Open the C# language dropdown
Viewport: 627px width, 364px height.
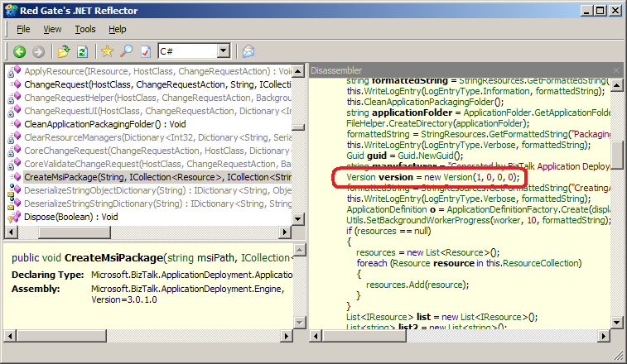tap(223, 51)
